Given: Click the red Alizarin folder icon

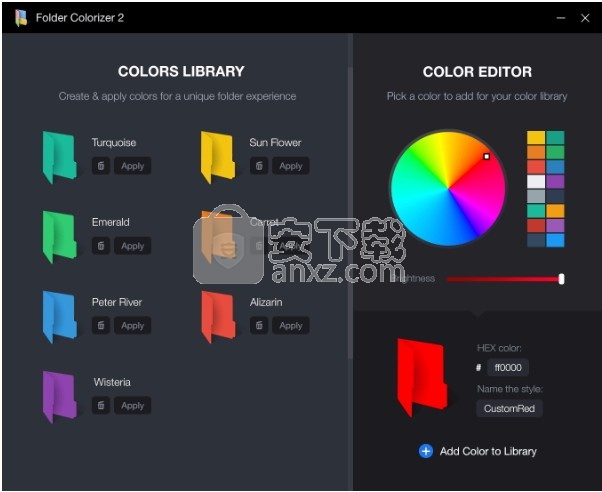Looking at the screenshot, I should [218, 317].
